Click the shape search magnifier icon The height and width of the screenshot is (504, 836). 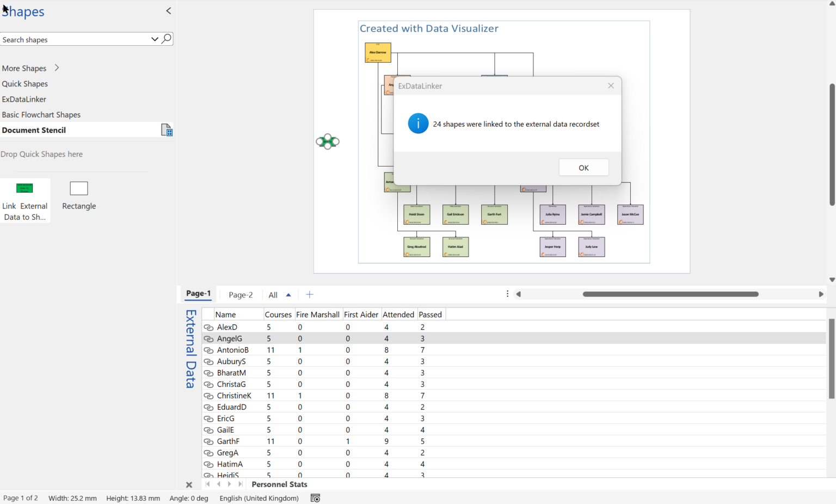click(x=166, y=39)
